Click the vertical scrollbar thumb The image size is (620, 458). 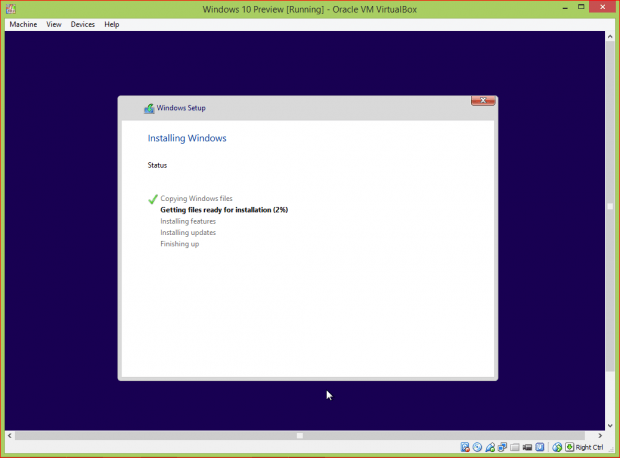click(610, 206)
